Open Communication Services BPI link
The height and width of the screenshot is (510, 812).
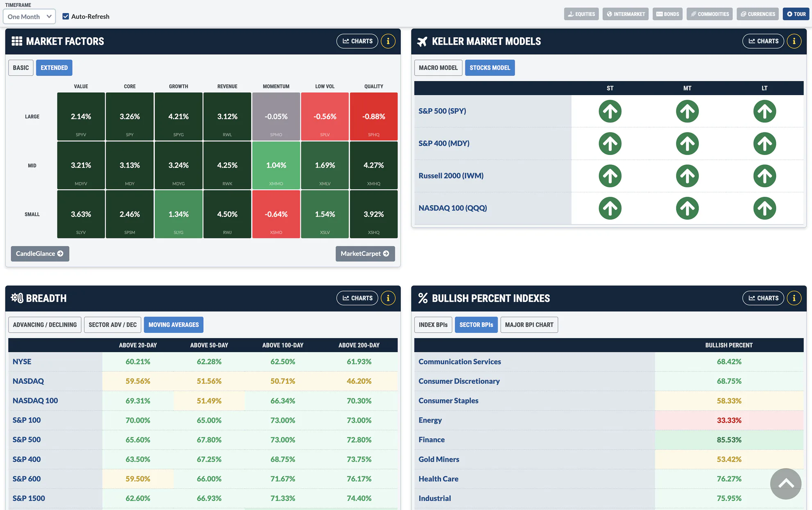(x=460, y=362)
